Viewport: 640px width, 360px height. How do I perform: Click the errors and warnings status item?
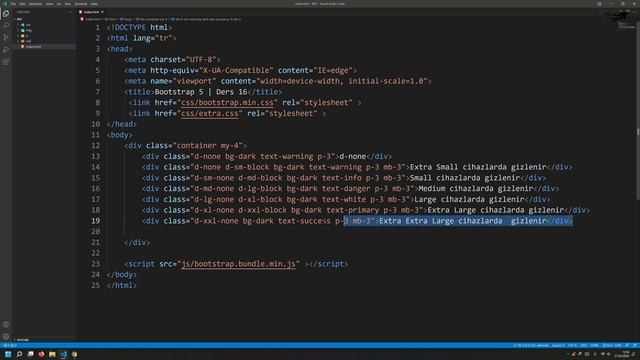[x=10, y=345]
